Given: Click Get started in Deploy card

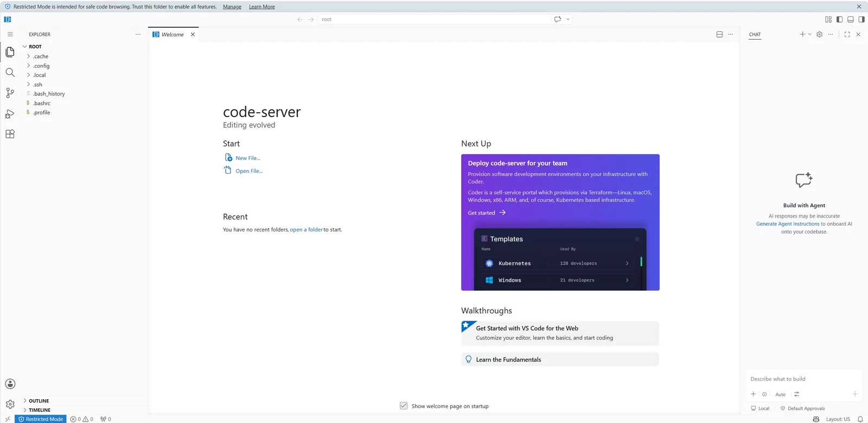Looking at the screenshot, I should [x=487, y=213].
